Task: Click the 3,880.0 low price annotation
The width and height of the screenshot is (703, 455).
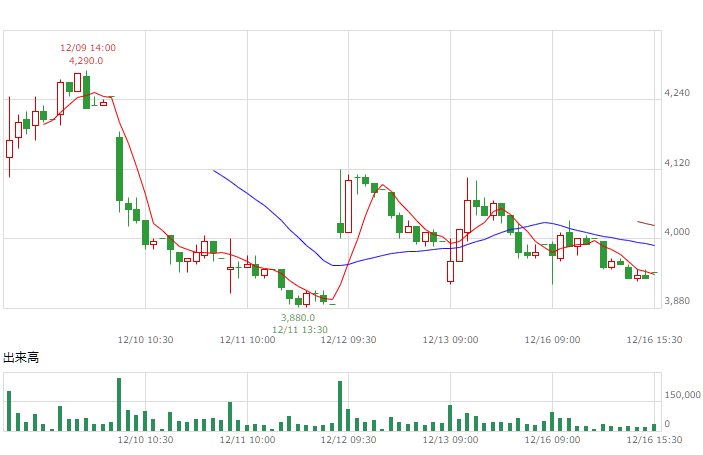Action: click(x=298, y=317)
